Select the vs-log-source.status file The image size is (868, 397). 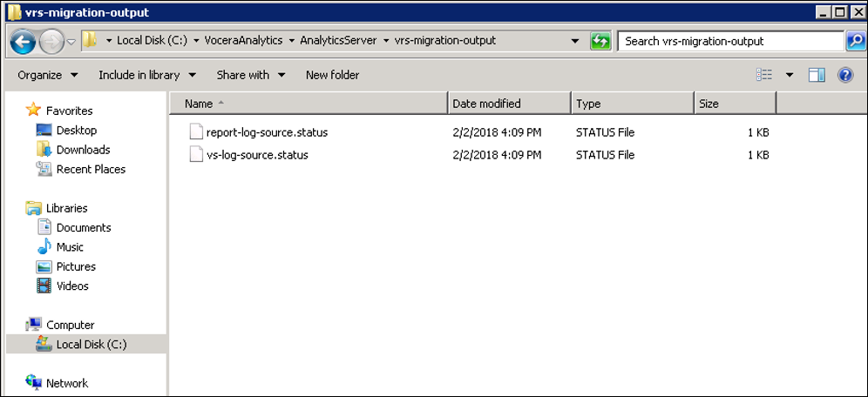click(257, 155)
